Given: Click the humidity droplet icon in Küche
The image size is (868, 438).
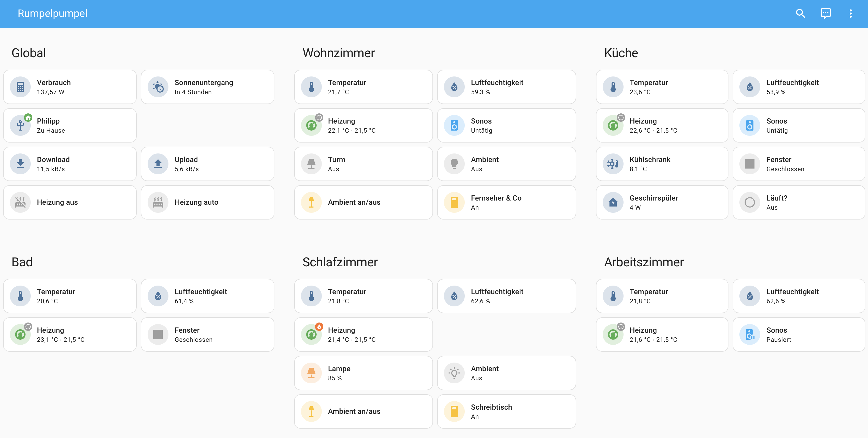Looking at the screenshot, I should click(750, 87).
